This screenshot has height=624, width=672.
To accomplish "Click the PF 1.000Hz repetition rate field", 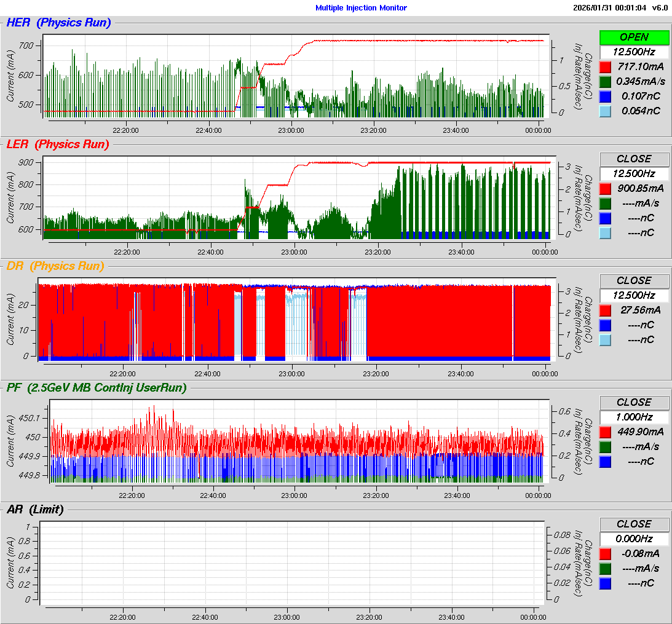I will [x=634, y=417].
